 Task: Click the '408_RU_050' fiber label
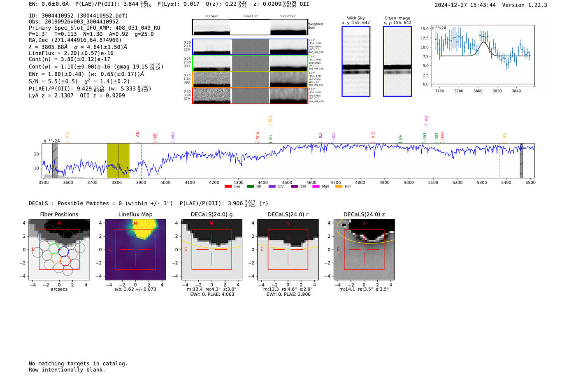316,69
